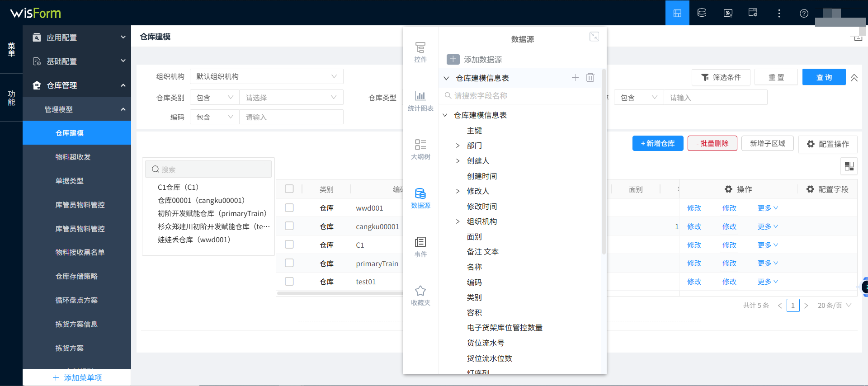Screen dimensions: 868x386
Task: Open 更多 dropdown in wwd001 row
Action: point(768,208)
